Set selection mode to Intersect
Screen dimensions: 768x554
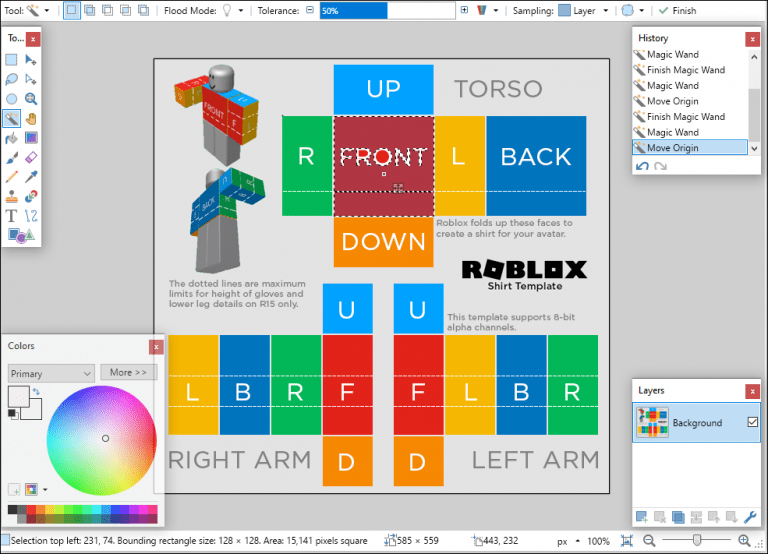tap(126, 10)
